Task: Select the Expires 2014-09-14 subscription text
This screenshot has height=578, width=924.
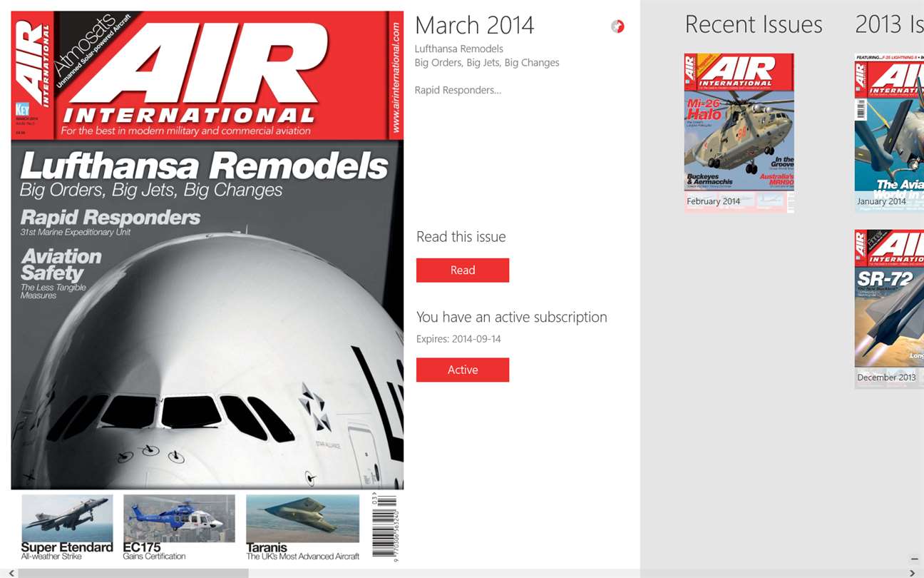Action: [x=458, y=339]
